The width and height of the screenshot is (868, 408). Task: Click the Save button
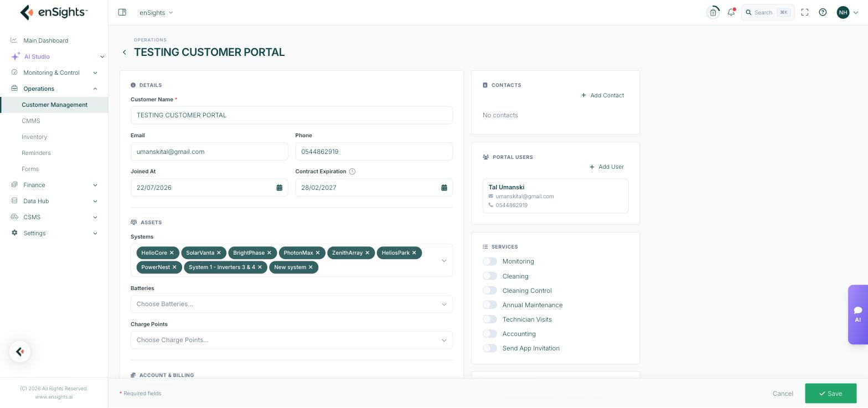click(x=830, y=394)
